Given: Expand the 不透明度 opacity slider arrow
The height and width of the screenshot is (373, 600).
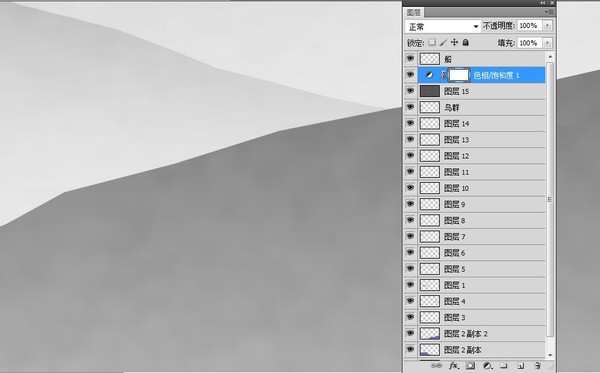Looking at the screenshot, I should (x=548, y=26).
